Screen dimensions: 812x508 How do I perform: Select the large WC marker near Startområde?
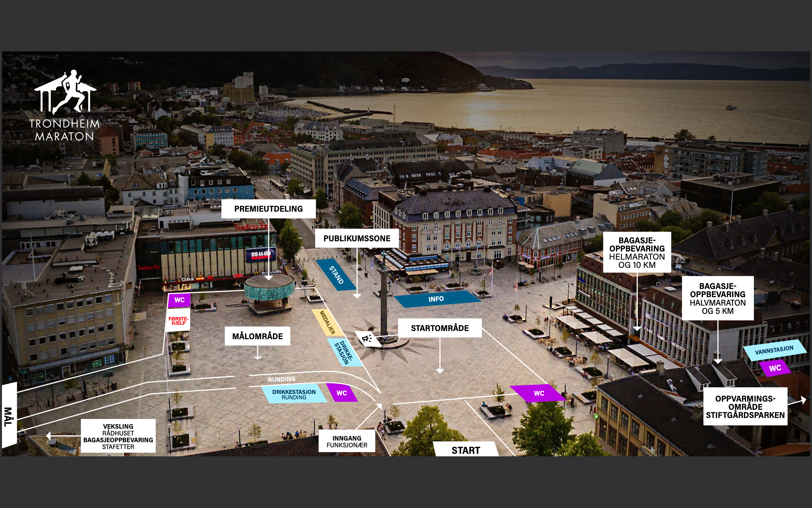pos(539,393)
